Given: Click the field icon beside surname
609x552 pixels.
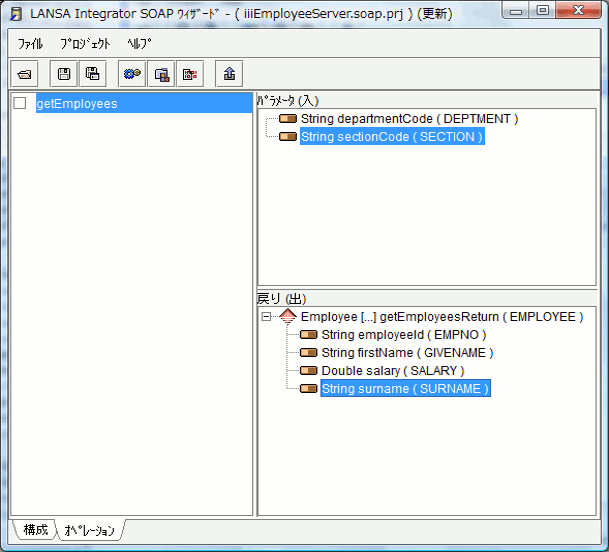Looking at the screenshot, I should coord(309,388).
